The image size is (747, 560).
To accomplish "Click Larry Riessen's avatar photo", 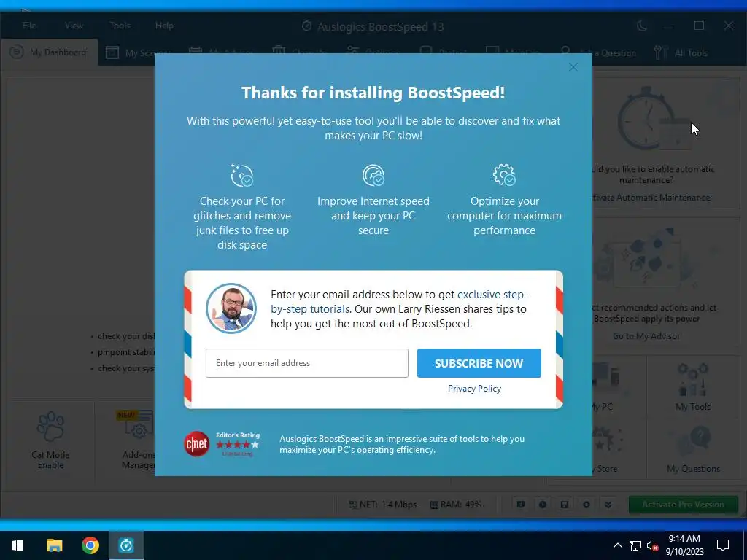I will click(x=231, y=308).
